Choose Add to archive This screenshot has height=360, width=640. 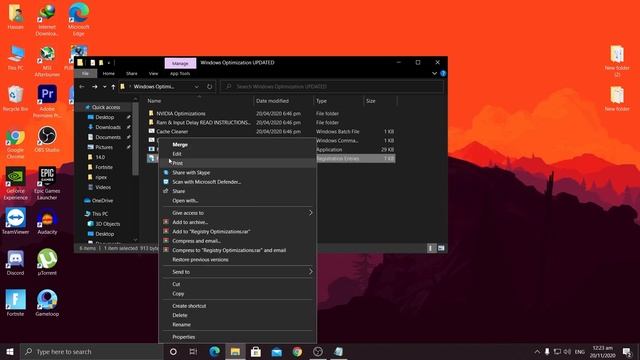point(238,222)
